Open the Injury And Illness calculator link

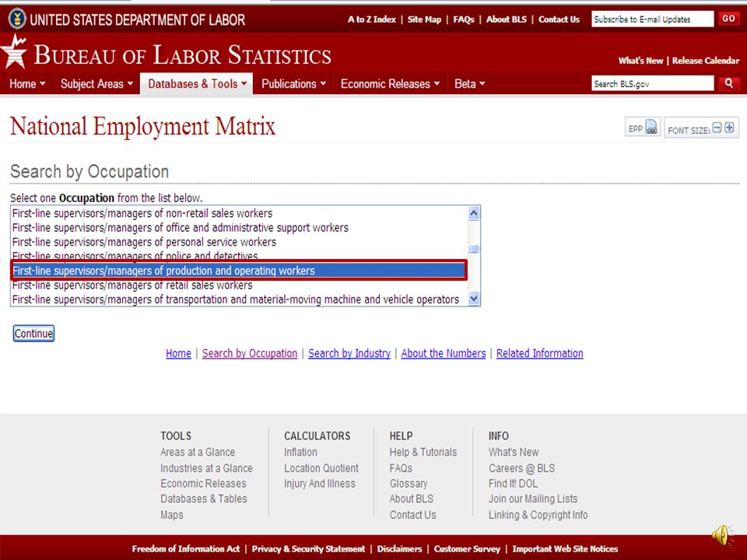[320, 483]
